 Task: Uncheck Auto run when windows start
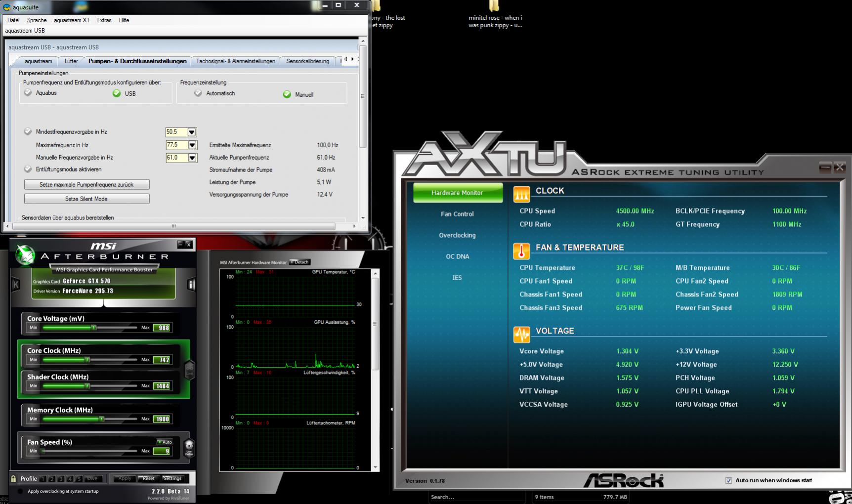728,480
